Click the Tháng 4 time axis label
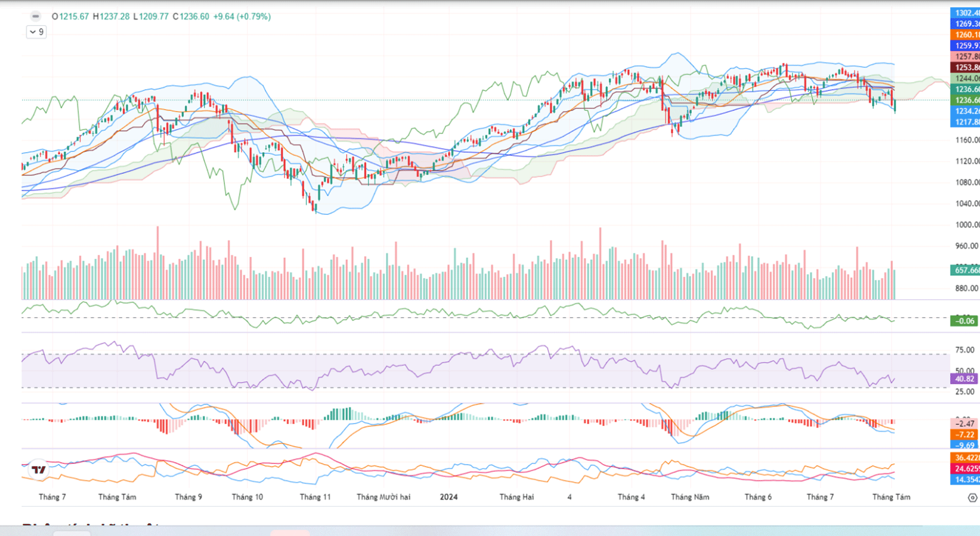 pyautogui.click(x=631, y=497)
